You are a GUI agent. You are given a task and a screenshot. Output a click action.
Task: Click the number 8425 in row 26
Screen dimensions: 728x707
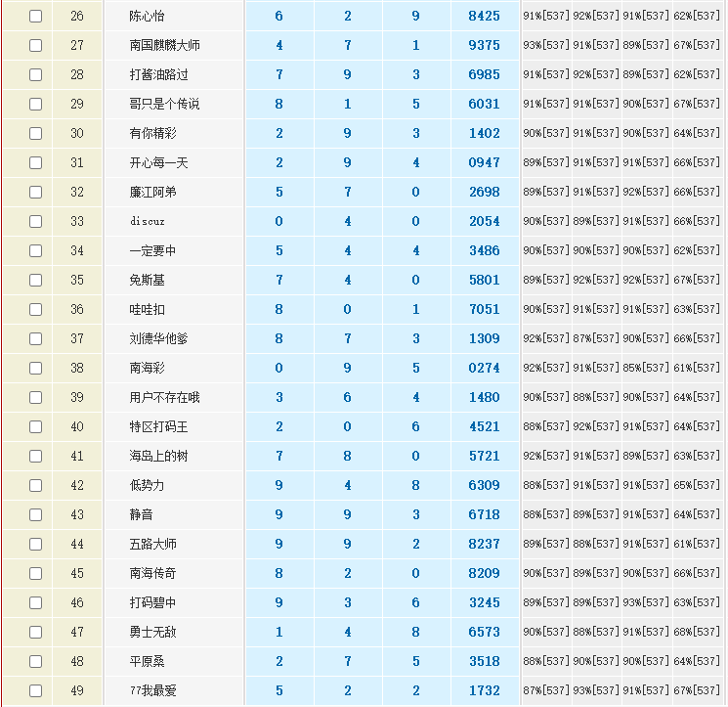484,17
